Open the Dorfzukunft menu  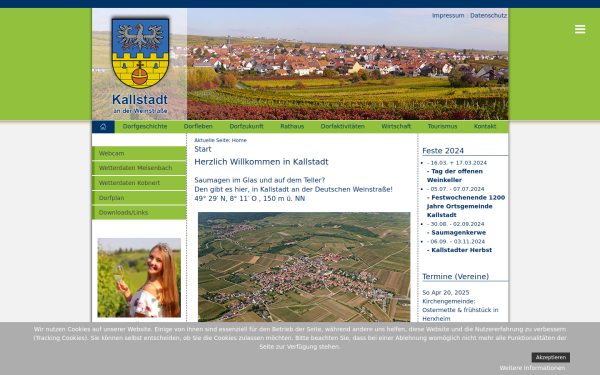click(246, 126)
